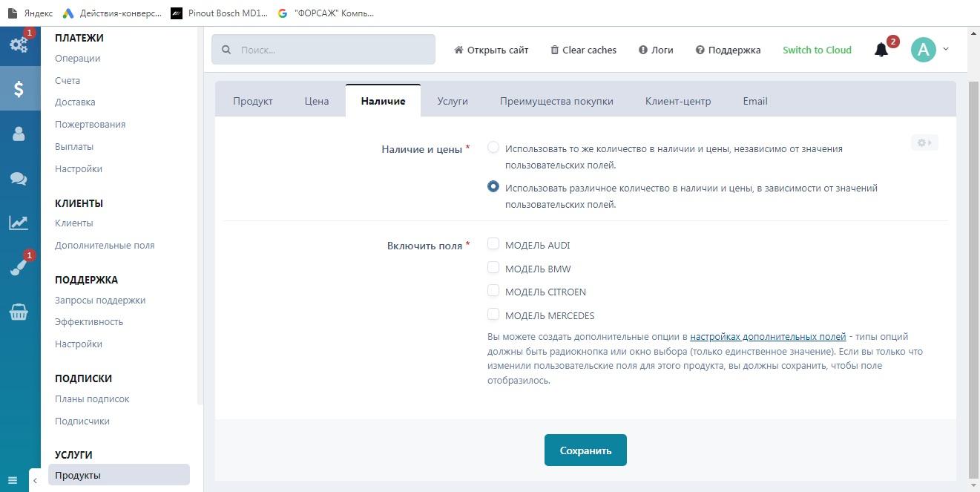Click the Сохранить button
980x492 pixels.
[585, 450]
